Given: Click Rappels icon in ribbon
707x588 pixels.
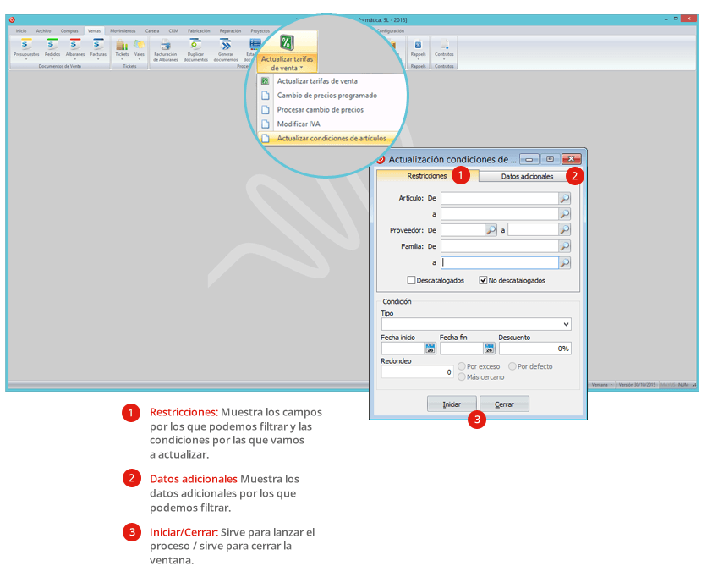Looking at the screenshot, I should pyautogui.click(x=418, y=47).
